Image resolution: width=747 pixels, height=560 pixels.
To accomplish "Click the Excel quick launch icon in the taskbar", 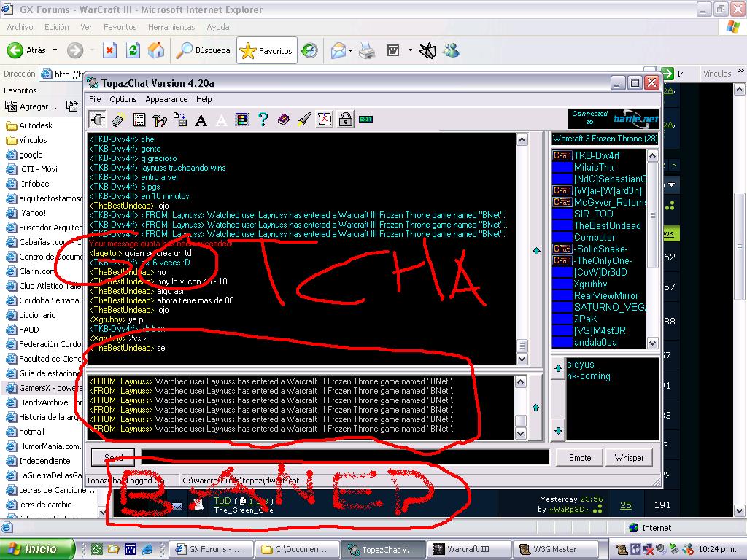I will coord(97,550).
